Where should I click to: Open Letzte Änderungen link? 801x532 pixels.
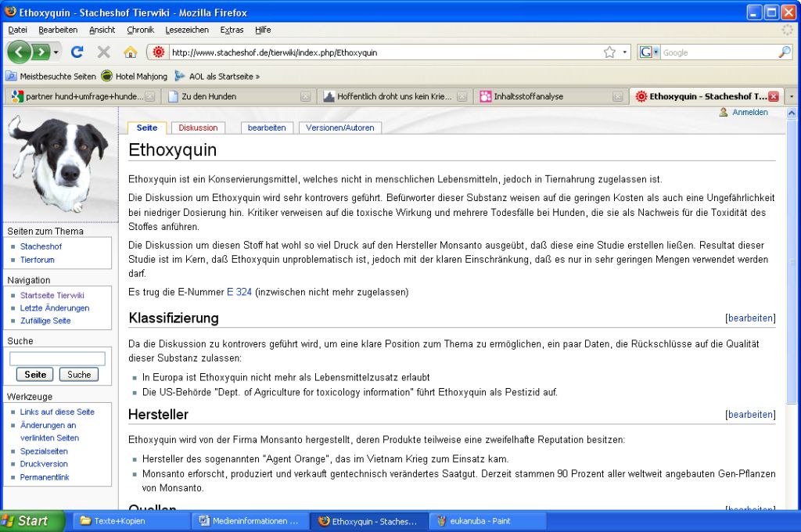55,307
